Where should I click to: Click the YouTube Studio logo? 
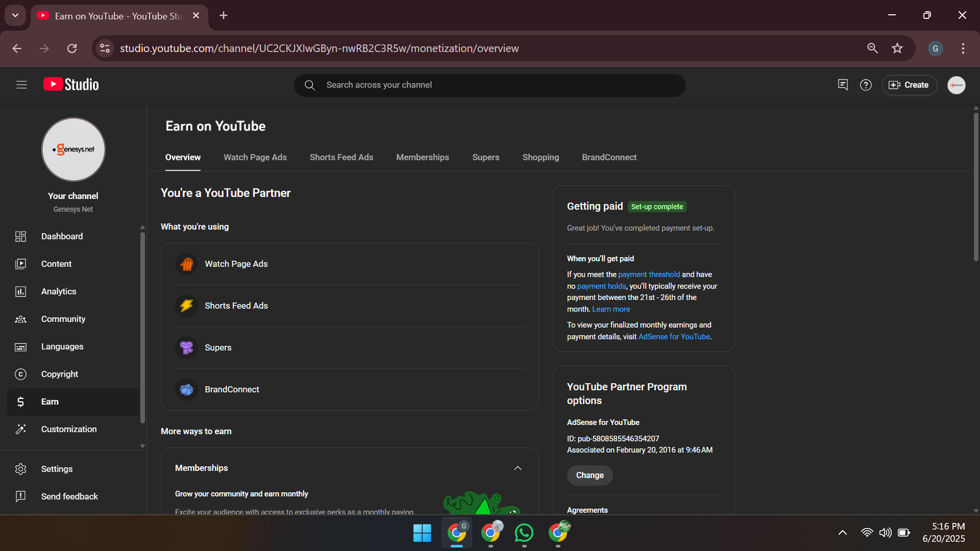(71, 84)
